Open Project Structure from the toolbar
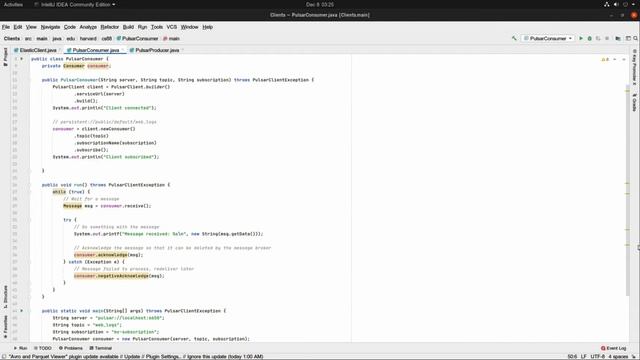Screen dimensions: 640x360 coord(618,38)
